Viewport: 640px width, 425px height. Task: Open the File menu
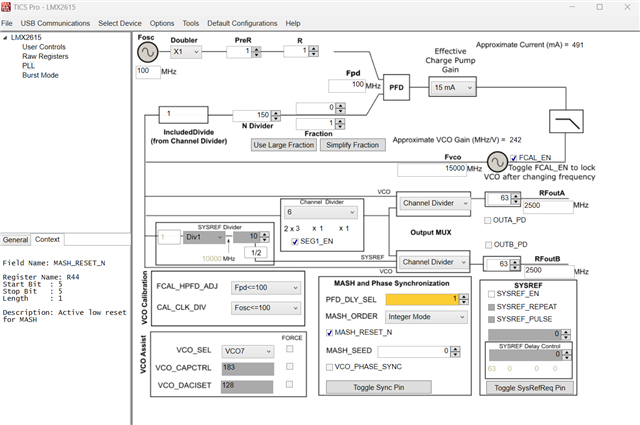(x=7, y=23)
